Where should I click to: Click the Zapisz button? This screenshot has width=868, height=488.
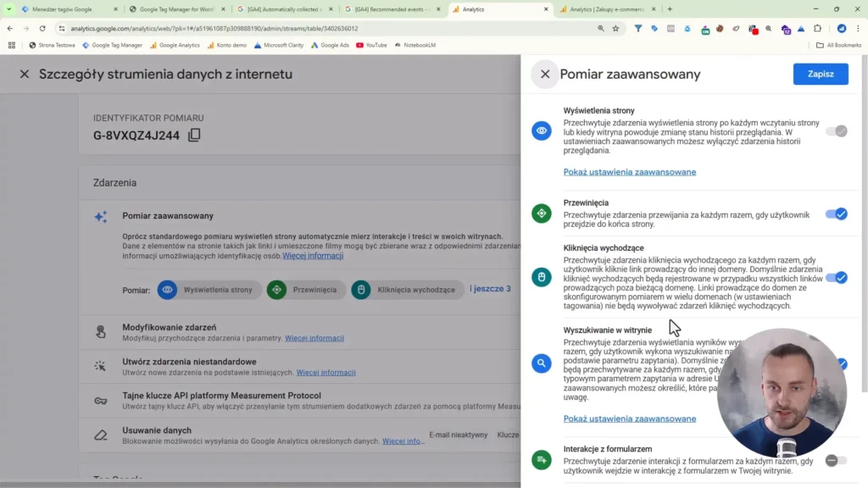(x=821, y=74)
